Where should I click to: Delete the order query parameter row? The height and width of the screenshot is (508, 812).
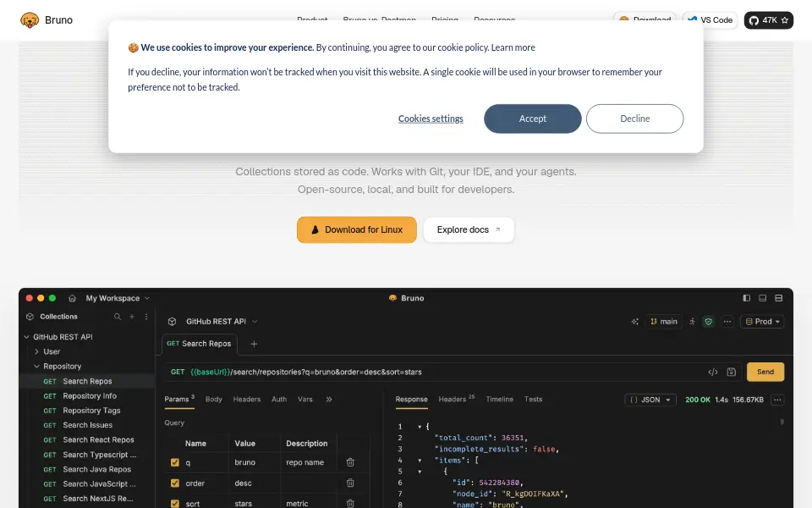tap(350, 483)
